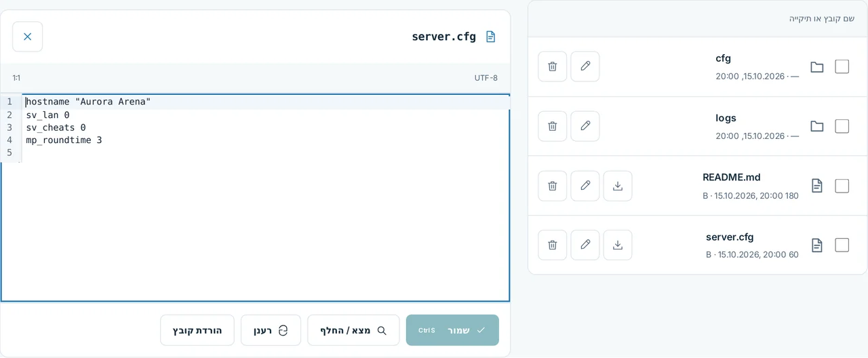The width and height of the screenshot is (868, 358).
Task: Click the 1:1 cursor position indicator
Action: tap(16, 78)
